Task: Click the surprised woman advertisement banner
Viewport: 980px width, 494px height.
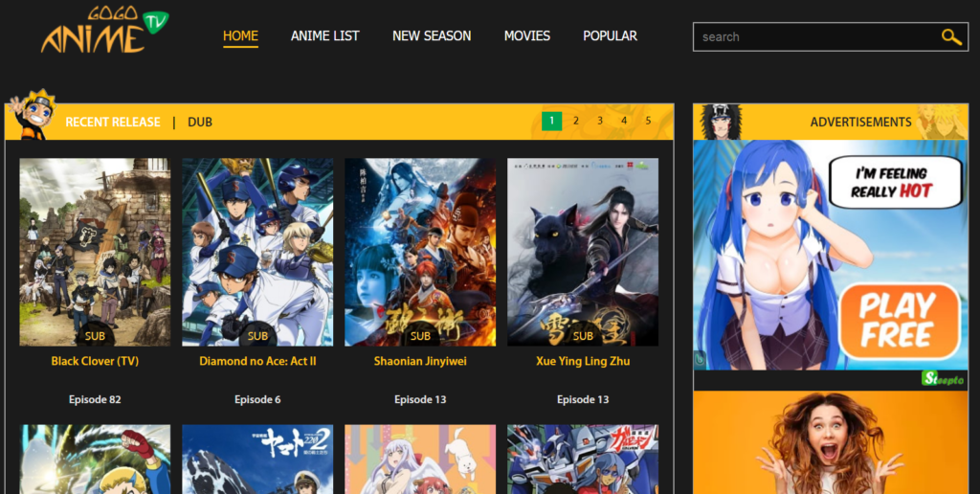Action: (x=830, y=442)
